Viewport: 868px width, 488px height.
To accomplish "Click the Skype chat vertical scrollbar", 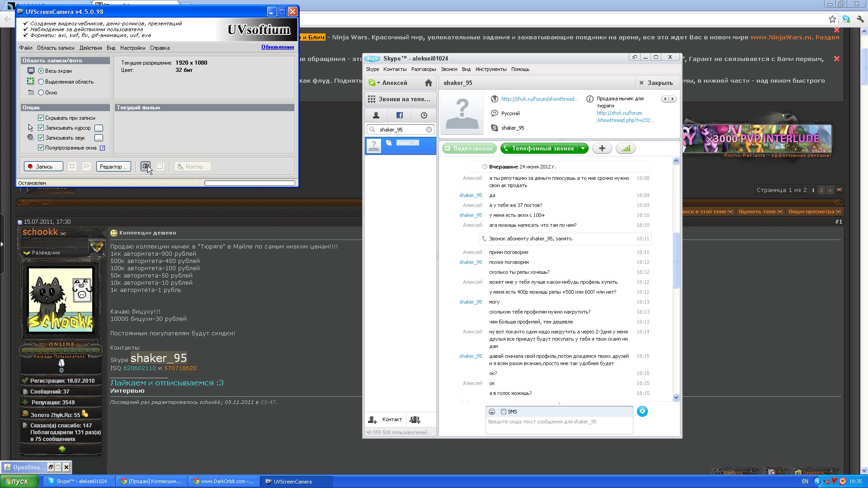I will pyautogui.click(x=676, y=260).
